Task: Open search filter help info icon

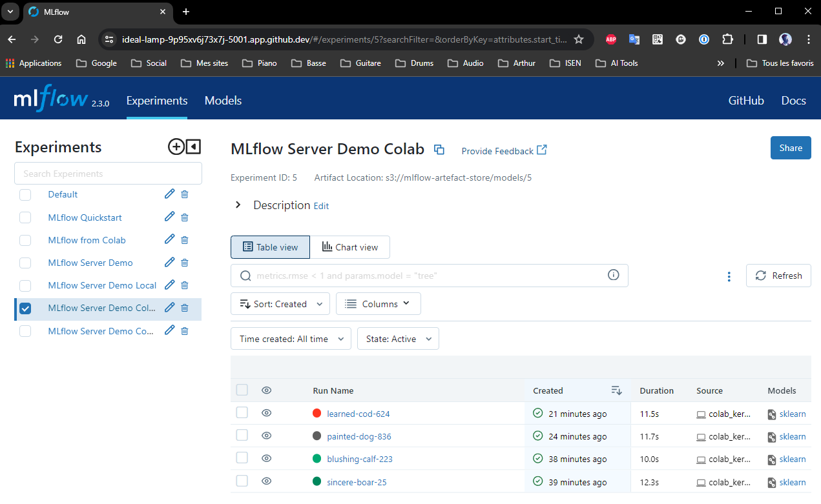Action: click(x=614, y=275)
